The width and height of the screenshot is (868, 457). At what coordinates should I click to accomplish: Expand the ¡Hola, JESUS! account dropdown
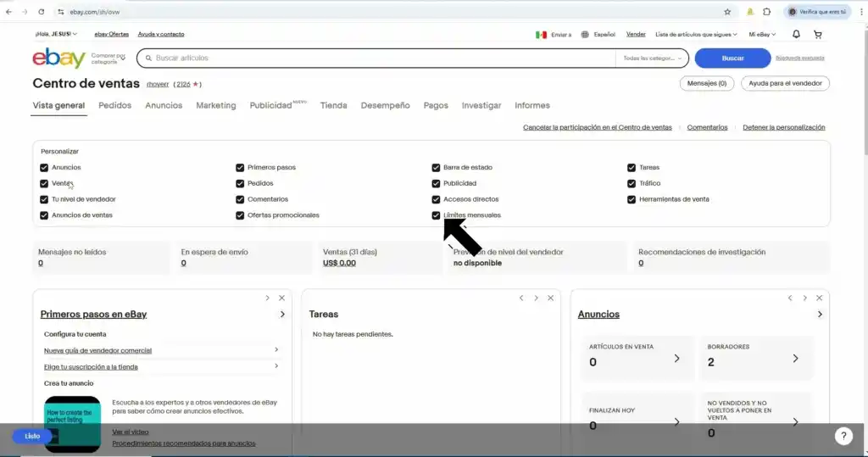tap(56, 34)
